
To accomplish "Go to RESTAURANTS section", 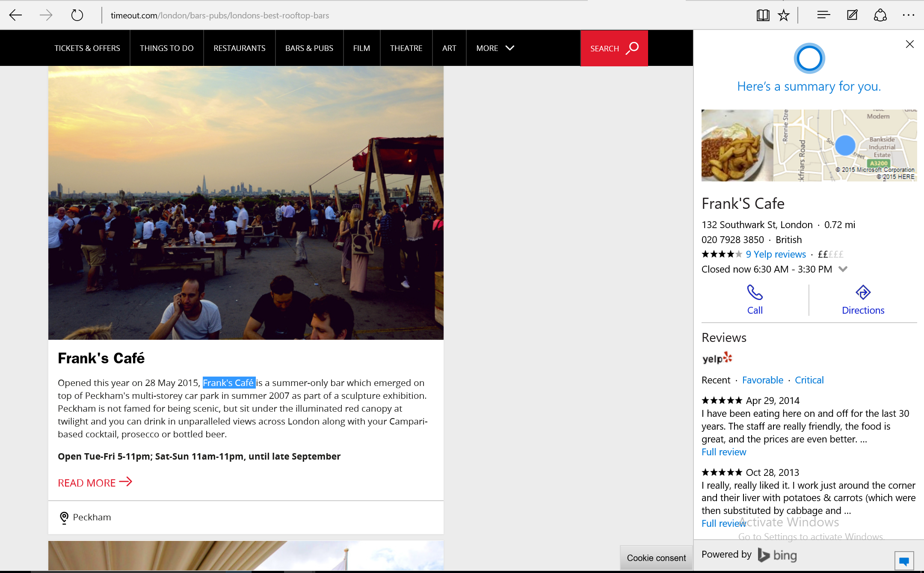I will coord(240,48).
